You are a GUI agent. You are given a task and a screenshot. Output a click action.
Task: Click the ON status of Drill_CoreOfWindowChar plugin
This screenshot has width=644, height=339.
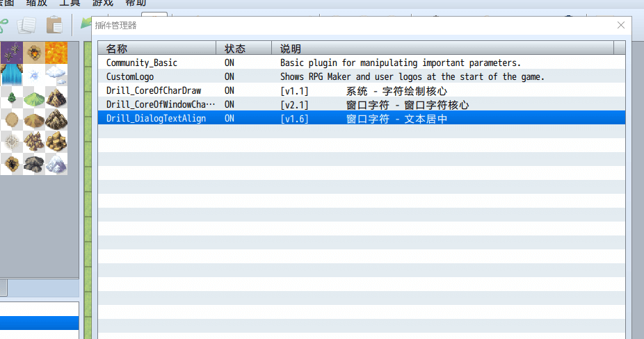click(230, 104)
